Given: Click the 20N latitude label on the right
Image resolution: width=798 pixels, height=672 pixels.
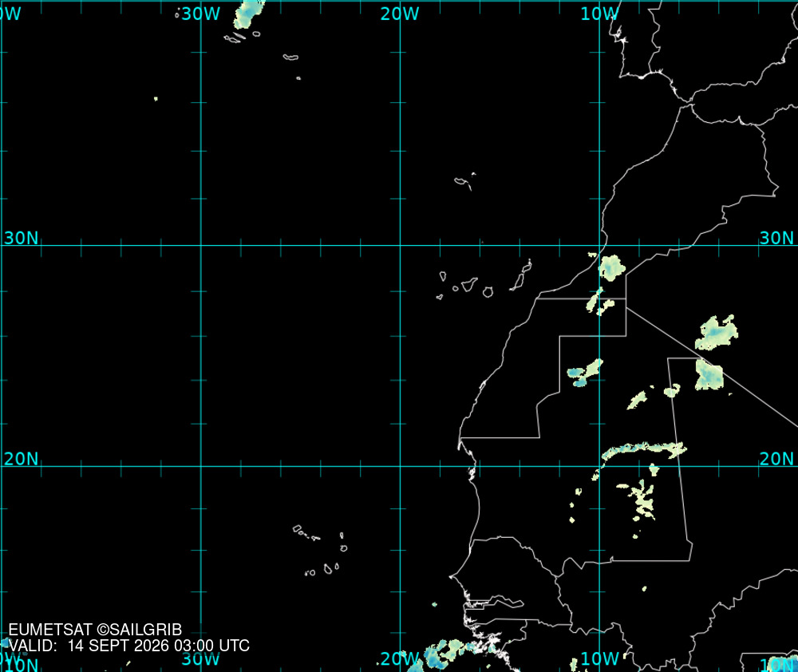Looking at the screenshot, I should click(x=776, y=459).
